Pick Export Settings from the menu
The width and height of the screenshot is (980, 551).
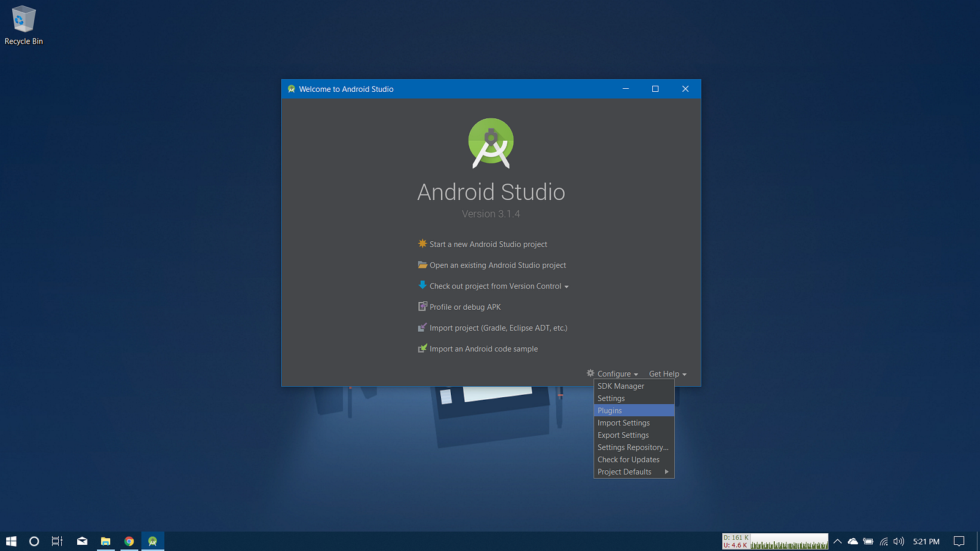coord(634,435)
